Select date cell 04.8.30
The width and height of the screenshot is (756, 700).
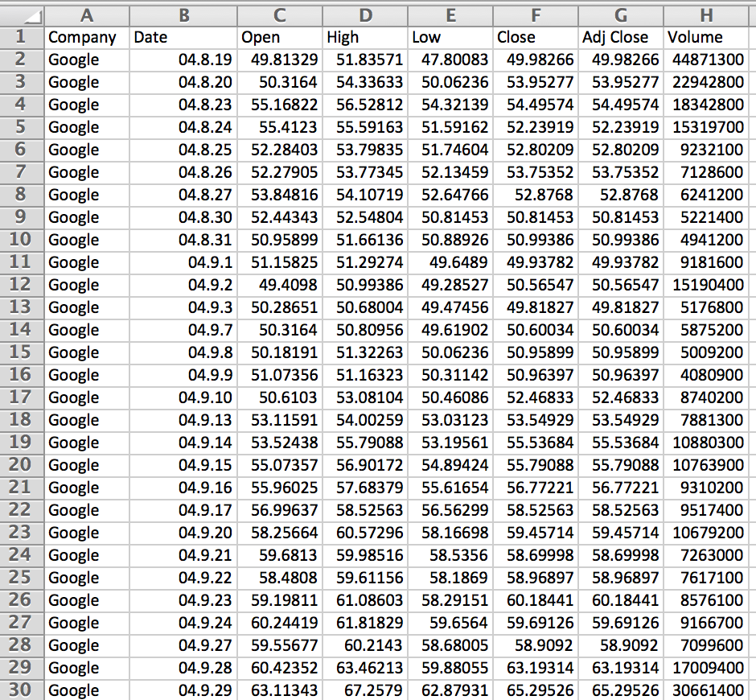tap(183, 217)
